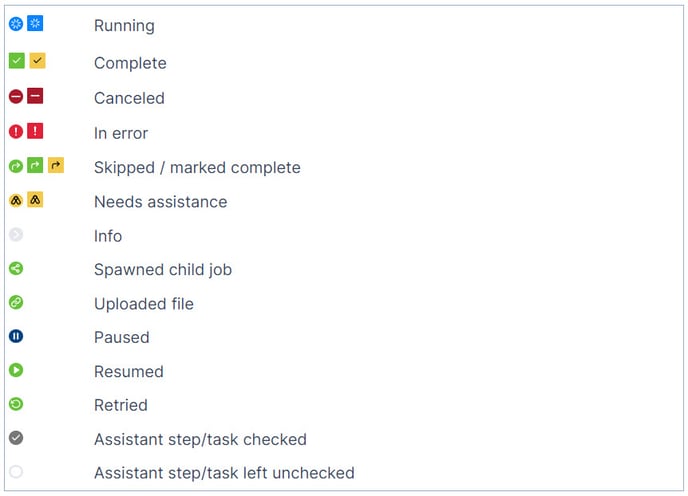This screenshot has width=688, height=496.
Task: Select the yellow Complete checkmark icon
Action: click(x=37, y=61)
